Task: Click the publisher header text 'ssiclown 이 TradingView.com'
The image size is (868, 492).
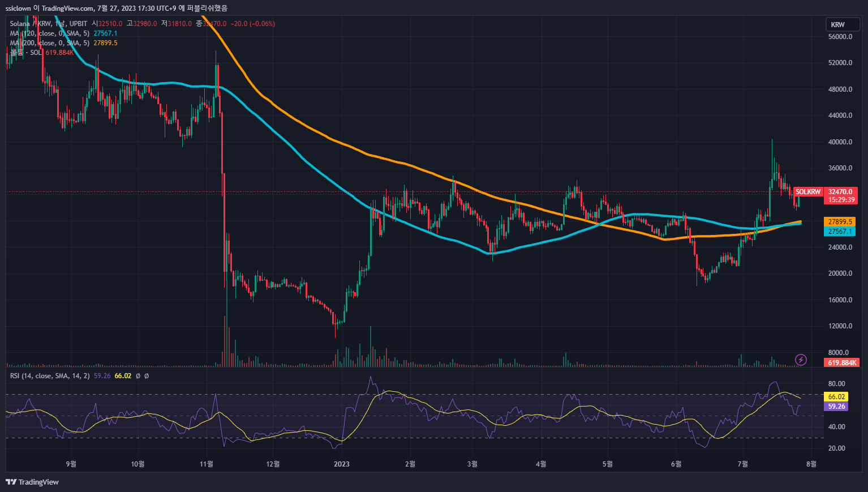Action: point(49,8)
